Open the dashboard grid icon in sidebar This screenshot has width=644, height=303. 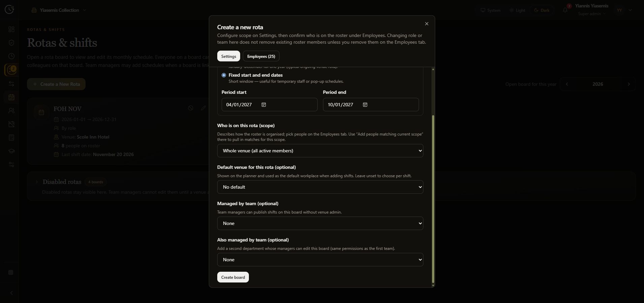pos(11,29)
